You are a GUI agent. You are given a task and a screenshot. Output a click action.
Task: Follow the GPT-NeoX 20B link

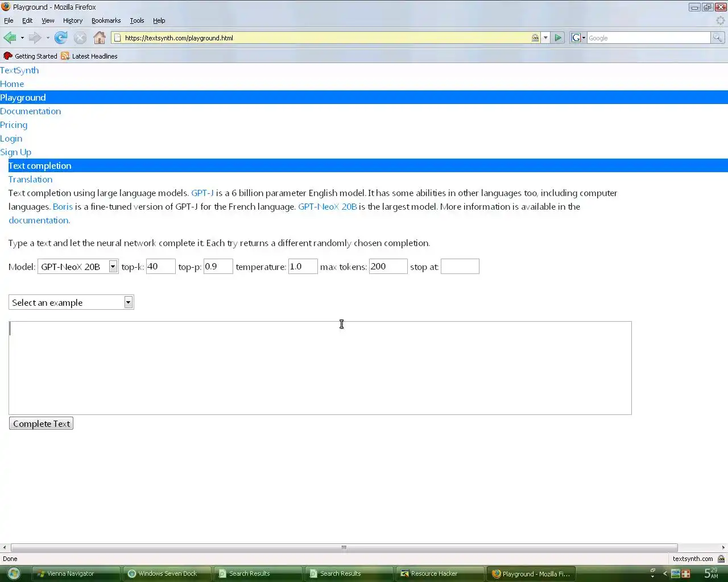tap(328, 207)
